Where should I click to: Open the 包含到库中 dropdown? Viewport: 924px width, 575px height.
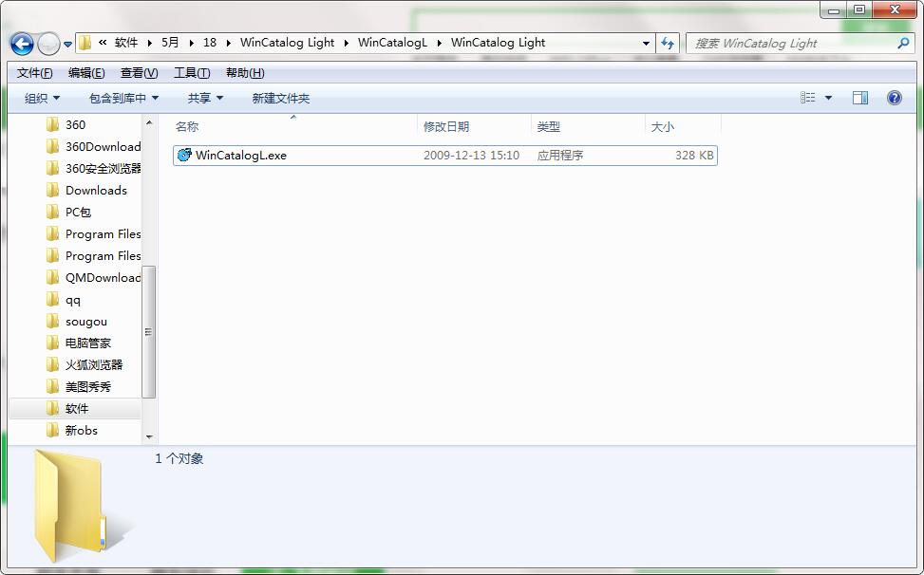pos(123,99)
